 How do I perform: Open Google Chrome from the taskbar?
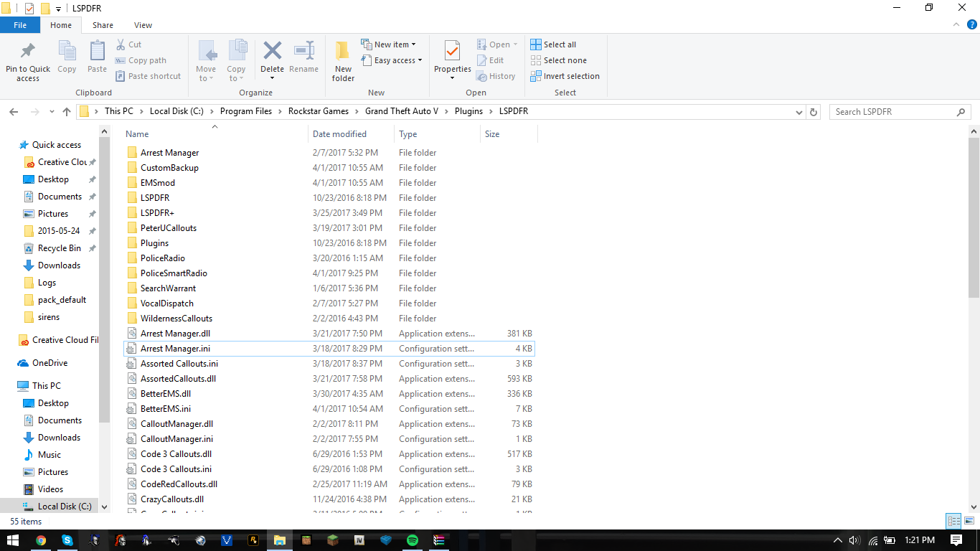(x=41, y=540)
